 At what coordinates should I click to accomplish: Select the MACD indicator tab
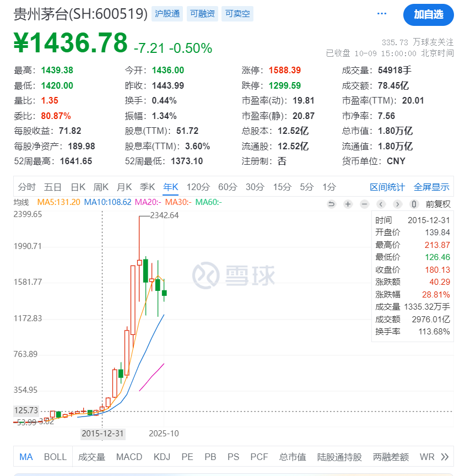(129, 457)
